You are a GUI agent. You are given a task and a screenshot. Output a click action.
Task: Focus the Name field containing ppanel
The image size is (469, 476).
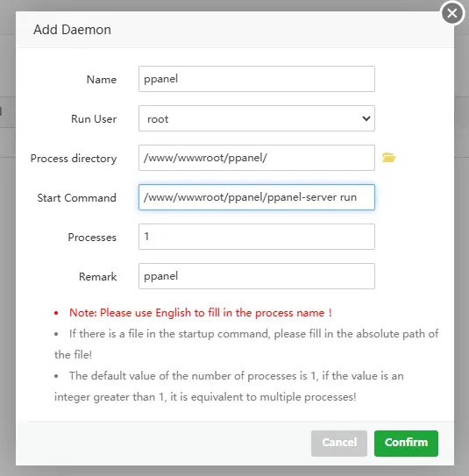pyautogui.click(x=257, y=79)
